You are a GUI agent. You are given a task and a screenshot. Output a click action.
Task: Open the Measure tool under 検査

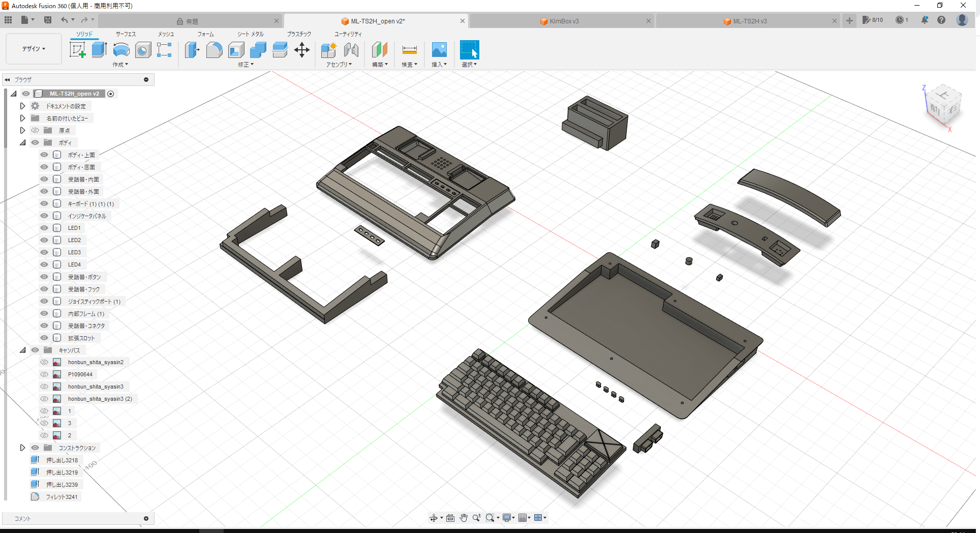(409, 50)
